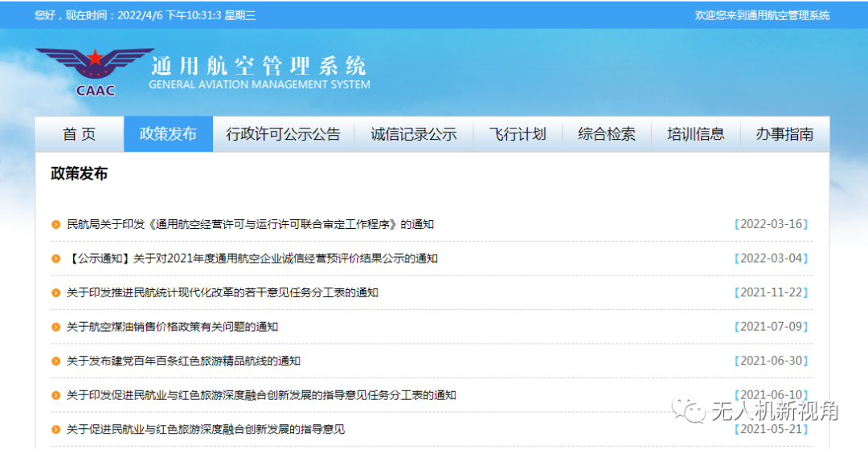
Task: Switch to the 飞行计划 tab
Action: [x=518, y=134]
